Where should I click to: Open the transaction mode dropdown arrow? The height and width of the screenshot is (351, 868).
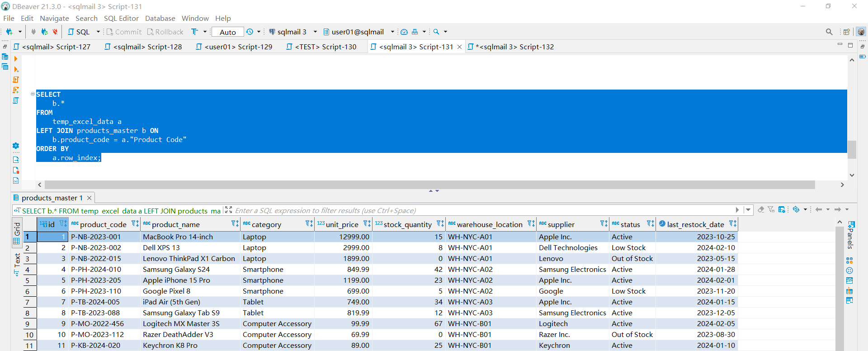coord(259,32)
